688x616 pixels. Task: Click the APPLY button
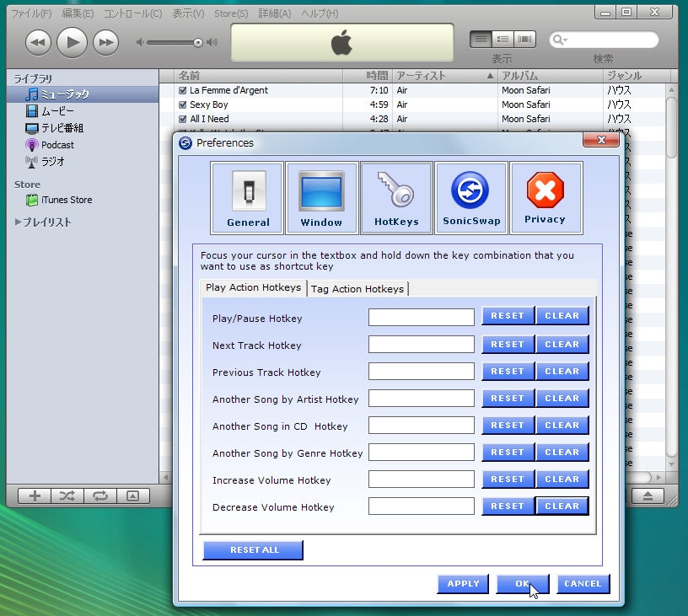[463, 584]
